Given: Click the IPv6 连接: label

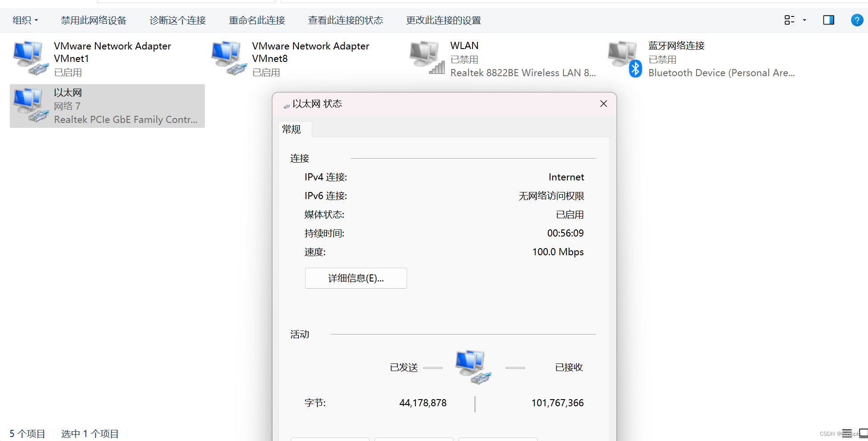Looking at the screenshot, I should (326, 196).
